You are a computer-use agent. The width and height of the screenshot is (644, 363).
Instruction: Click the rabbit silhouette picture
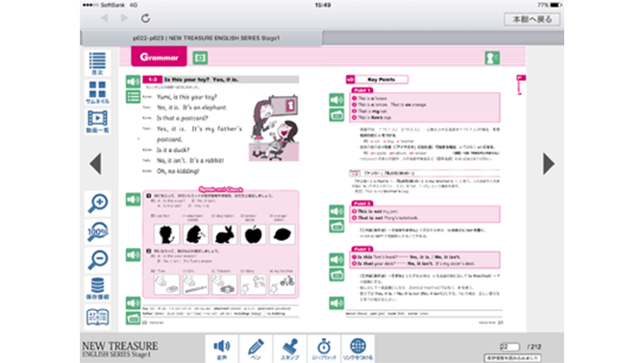click(225, 234)
